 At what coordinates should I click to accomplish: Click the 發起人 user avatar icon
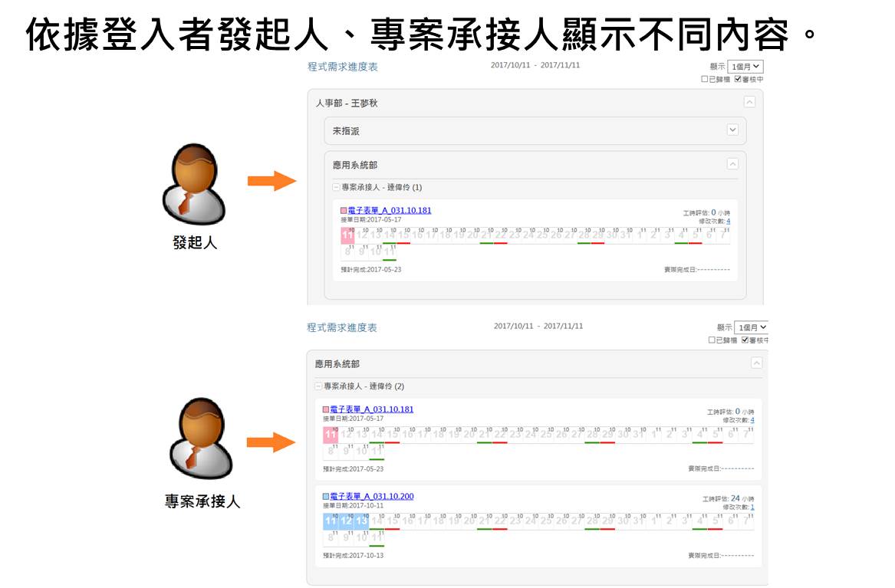tap(194, 183)
